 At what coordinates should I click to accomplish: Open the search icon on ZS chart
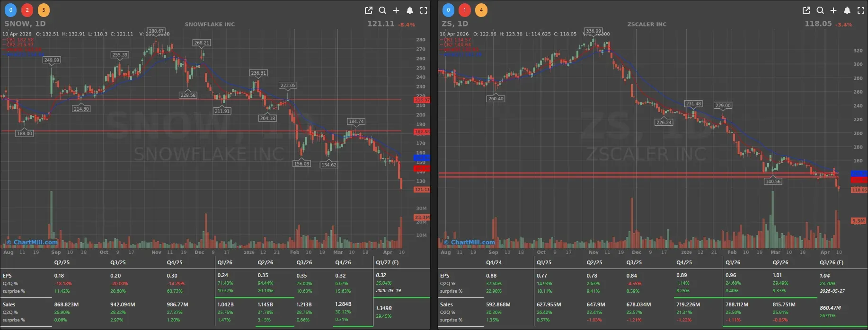pos(820,10)
